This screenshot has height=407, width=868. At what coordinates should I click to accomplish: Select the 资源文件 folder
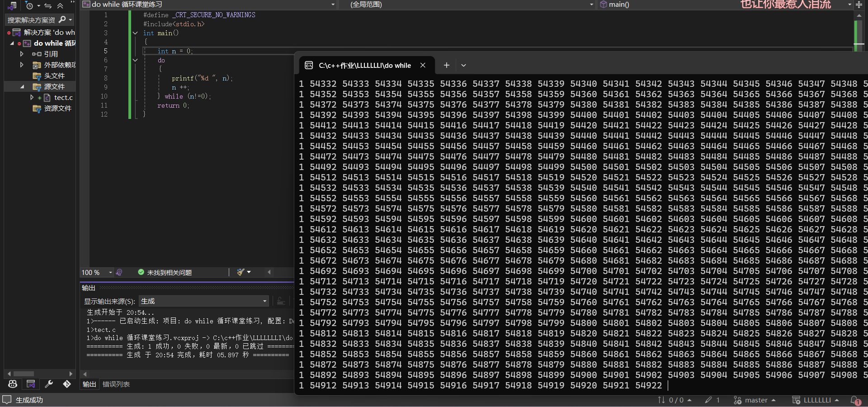(x=57, y=108)
